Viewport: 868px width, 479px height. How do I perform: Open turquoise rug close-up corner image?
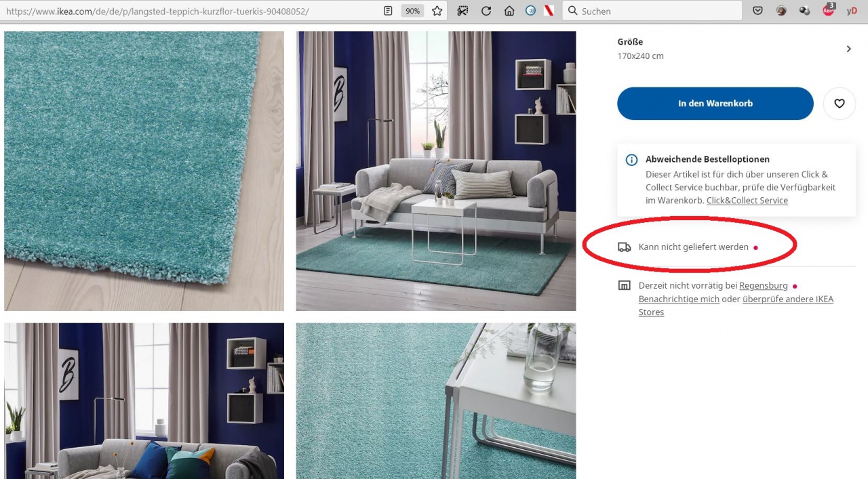point(144,171)
